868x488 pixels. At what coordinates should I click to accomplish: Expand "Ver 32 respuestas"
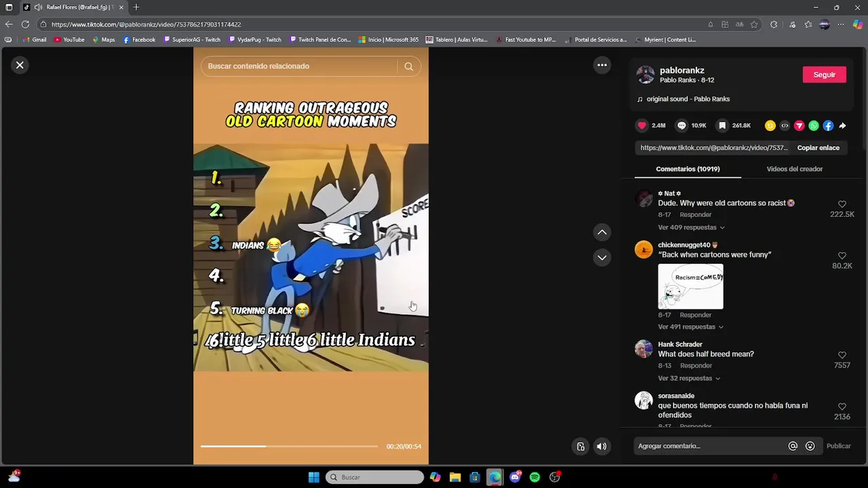click(688, 378)
